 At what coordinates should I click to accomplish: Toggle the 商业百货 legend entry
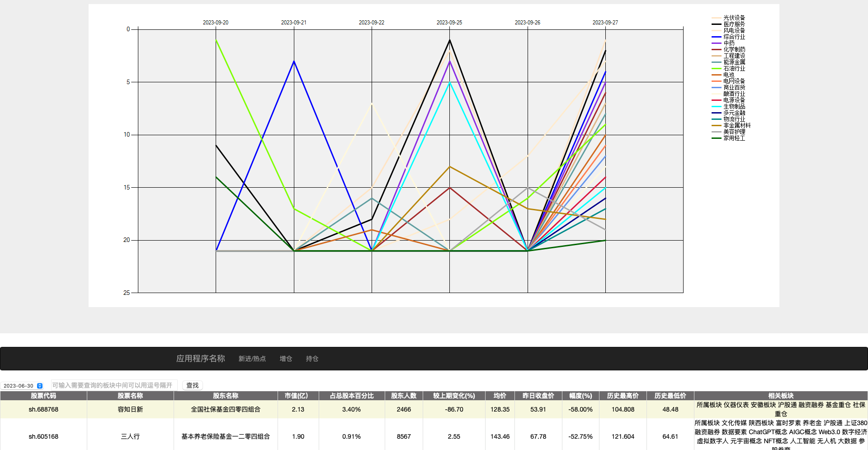point(728,87)
